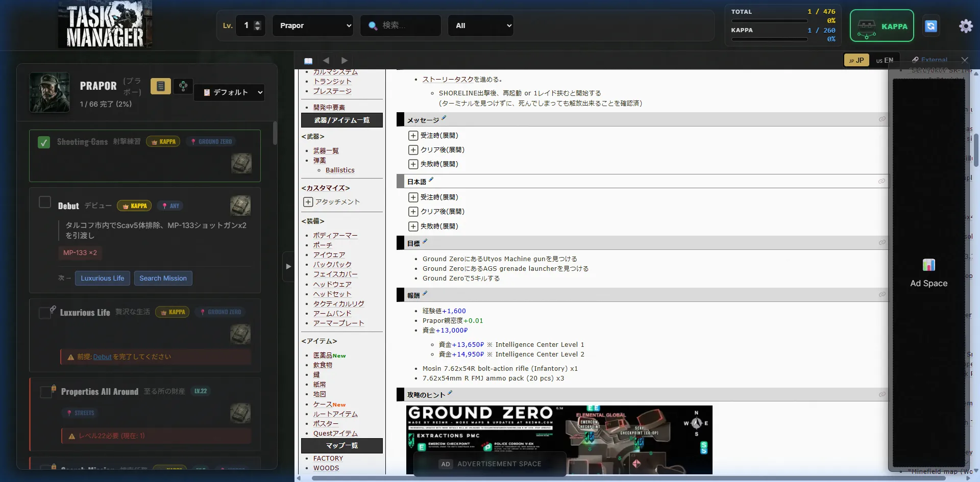Click the Shooting Cans item thumbnail
Image resolution: width=980 pixels, height=482 pixels.
tap(241, 163)
